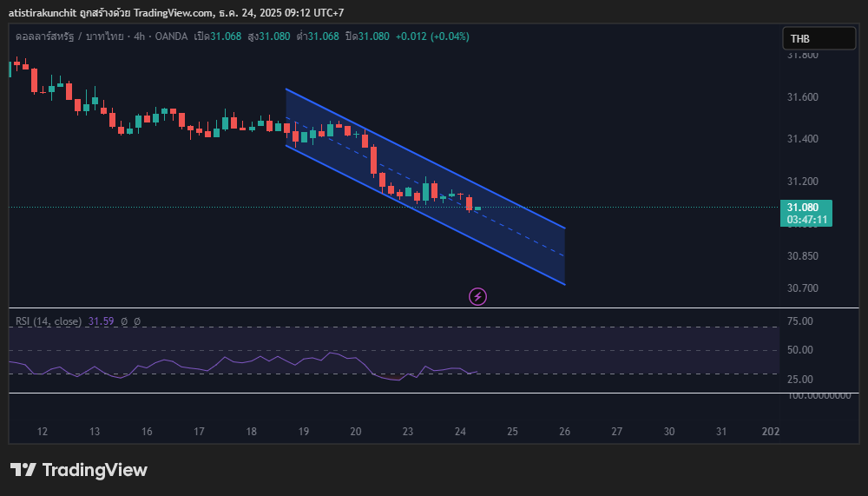
Task: Click the purple lightning event marker
Action: click(477, 297)
